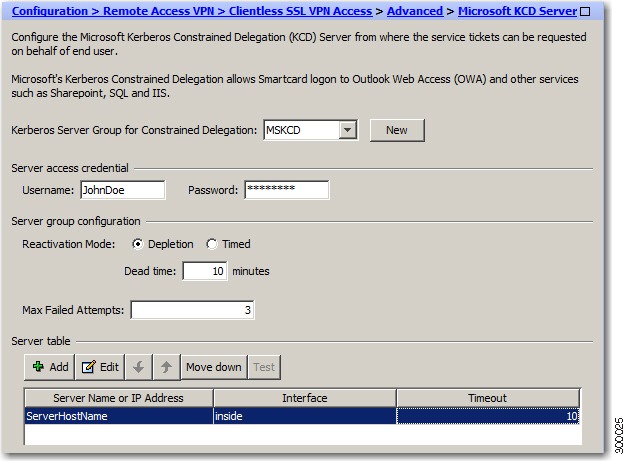Select the ServerHostName table cell

point(119,416)
